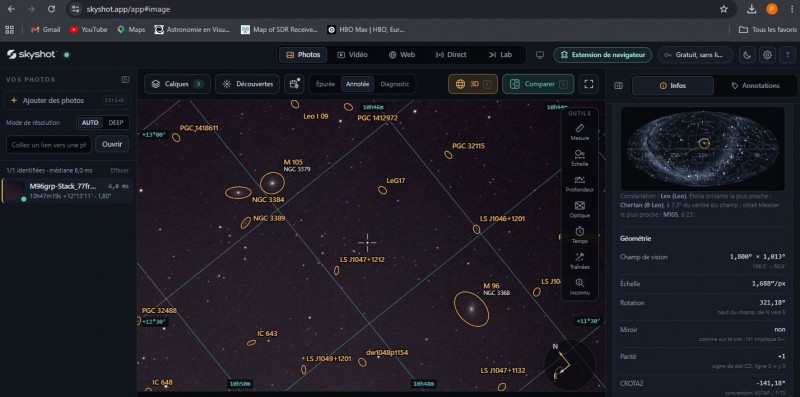Switch view to Diagnostic
800x397 pixels.
(395, 84)
